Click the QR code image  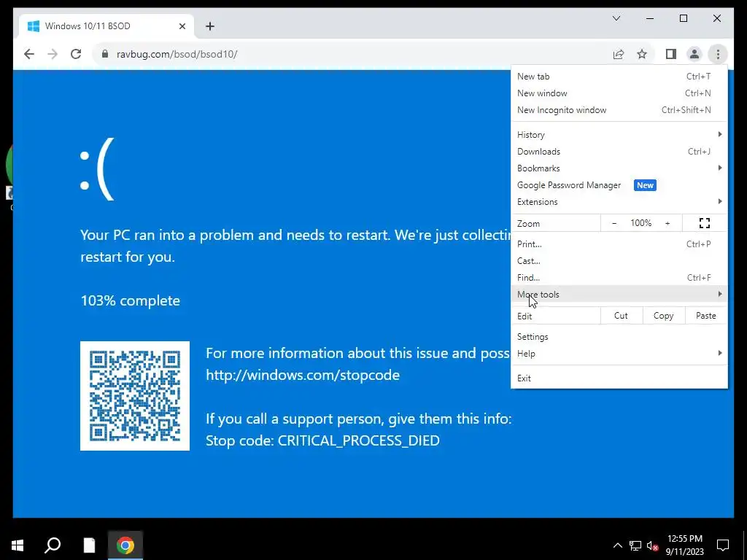coord(135,396)
